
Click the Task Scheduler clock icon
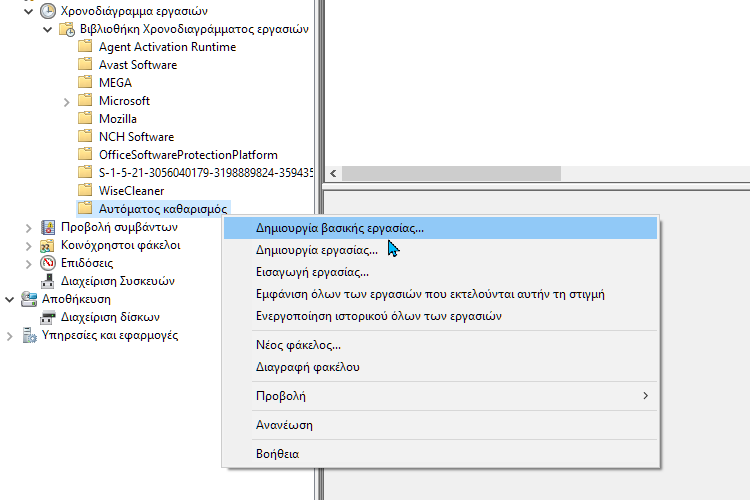48,11
